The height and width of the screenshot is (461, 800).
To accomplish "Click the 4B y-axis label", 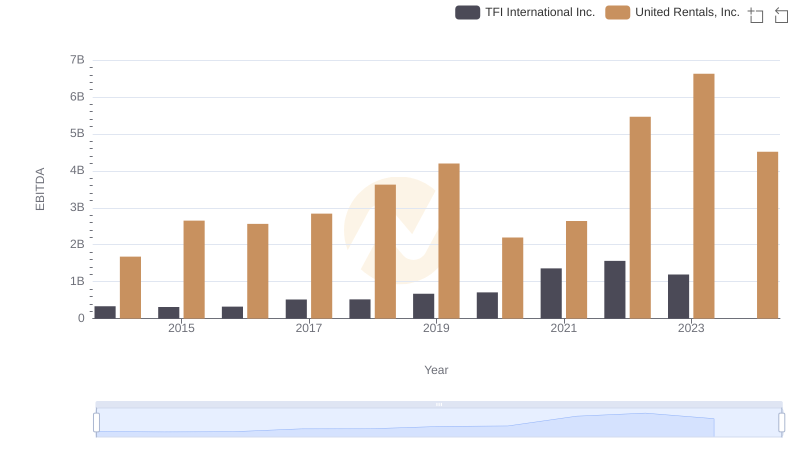I will click(77, 170).
